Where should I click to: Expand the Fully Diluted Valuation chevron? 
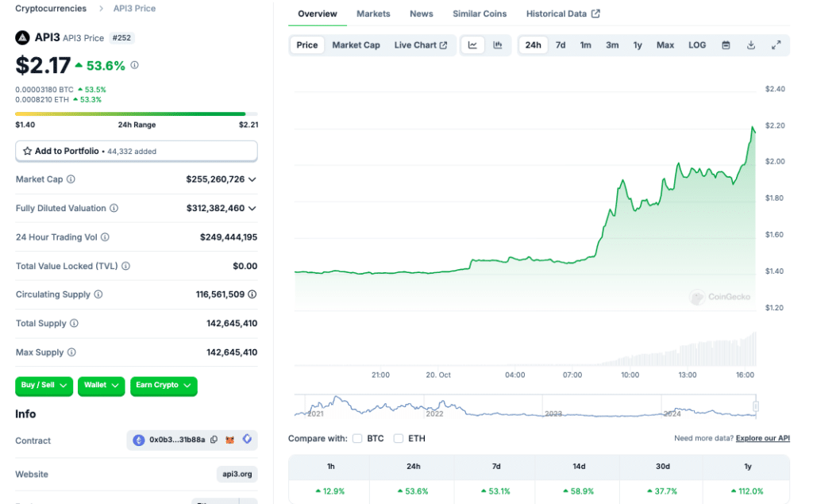pos(252,209)
